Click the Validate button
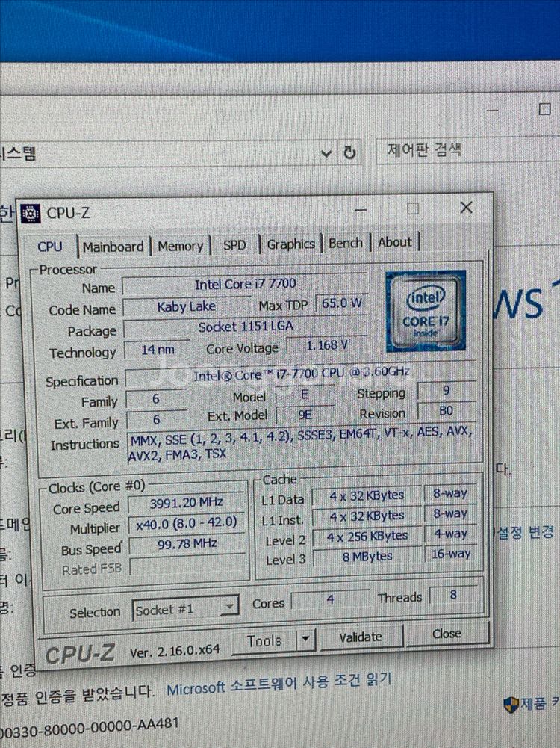560x748 pixels. (x=361, y=637)
